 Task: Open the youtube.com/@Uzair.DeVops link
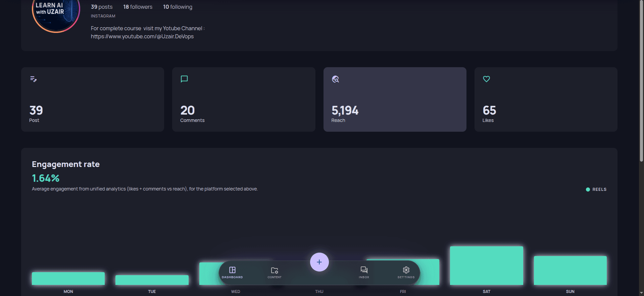pyautogui.click(x=142, y=36)
